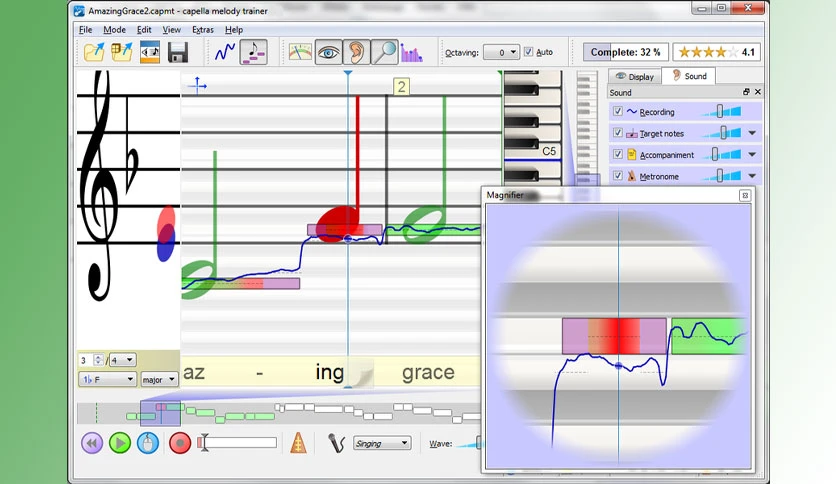Image resolution: width=836 pixels, height=484 pixels.
Task: Click the Complete 32 % indicator
Action: click(625, 52)
